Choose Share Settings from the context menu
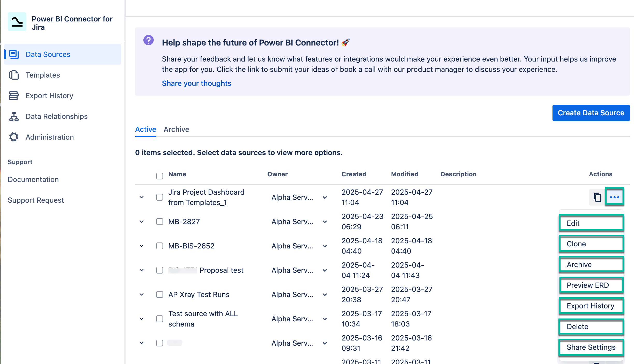Screen dimensions: 634x364 [x=591, y=347]
